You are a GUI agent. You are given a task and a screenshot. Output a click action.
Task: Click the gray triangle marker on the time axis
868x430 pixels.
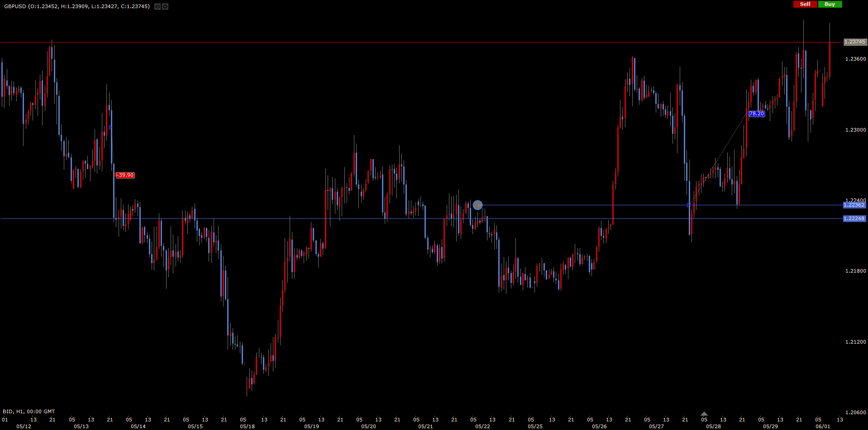coord(704,414)
